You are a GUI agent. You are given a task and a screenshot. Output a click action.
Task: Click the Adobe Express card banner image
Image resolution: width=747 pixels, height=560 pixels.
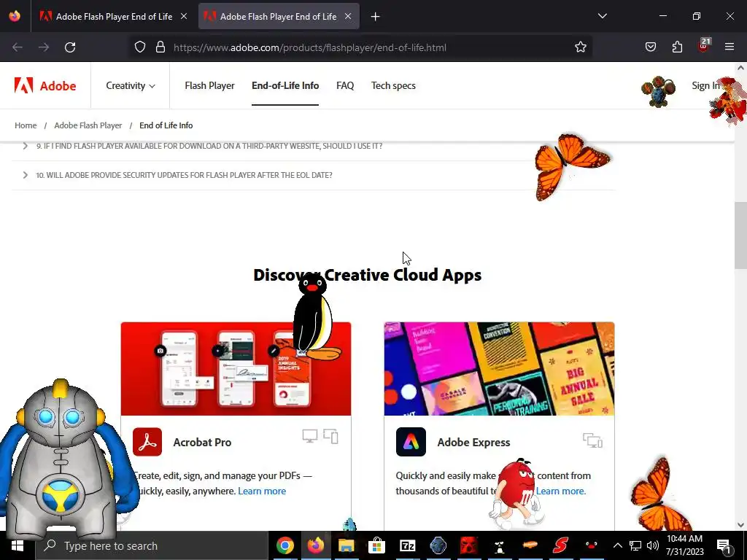(499, 369)
